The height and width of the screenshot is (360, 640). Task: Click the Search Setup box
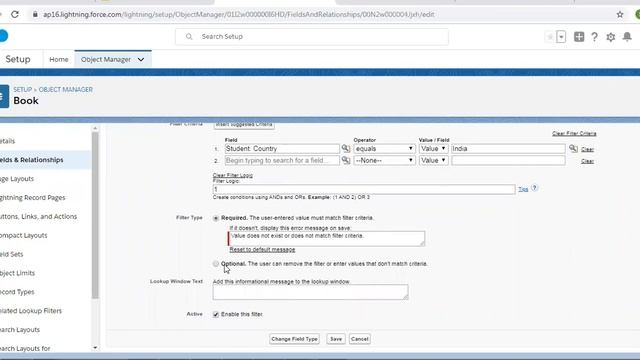click(312, 37)
